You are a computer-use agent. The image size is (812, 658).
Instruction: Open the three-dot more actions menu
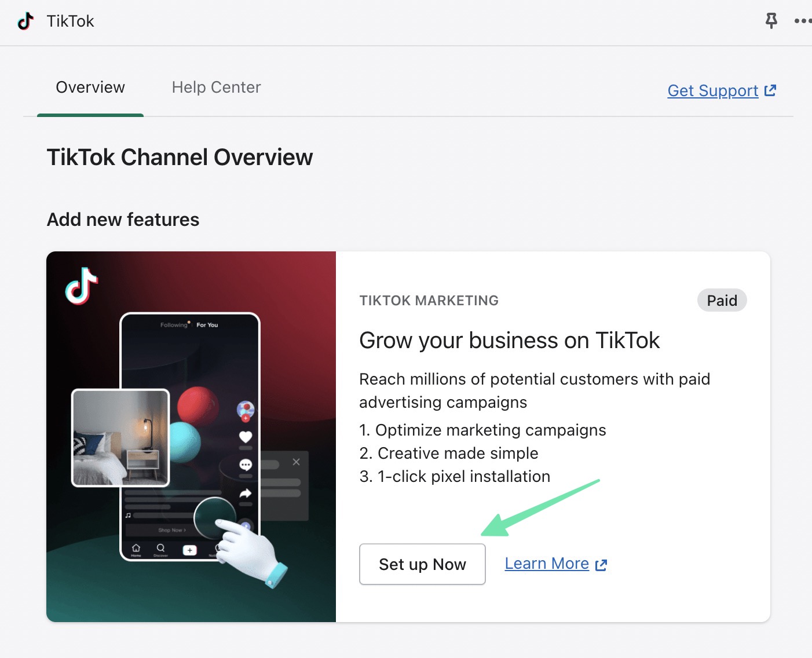click(x=802, y=21)
